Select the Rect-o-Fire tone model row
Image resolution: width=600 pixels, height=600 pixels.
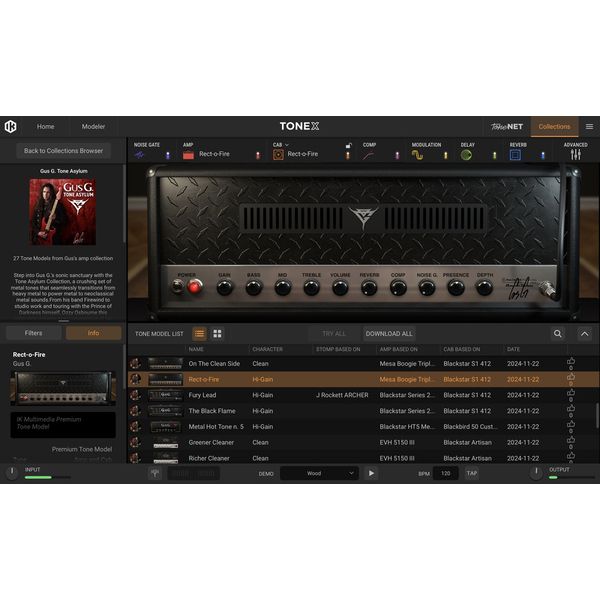tap(364, 379)
